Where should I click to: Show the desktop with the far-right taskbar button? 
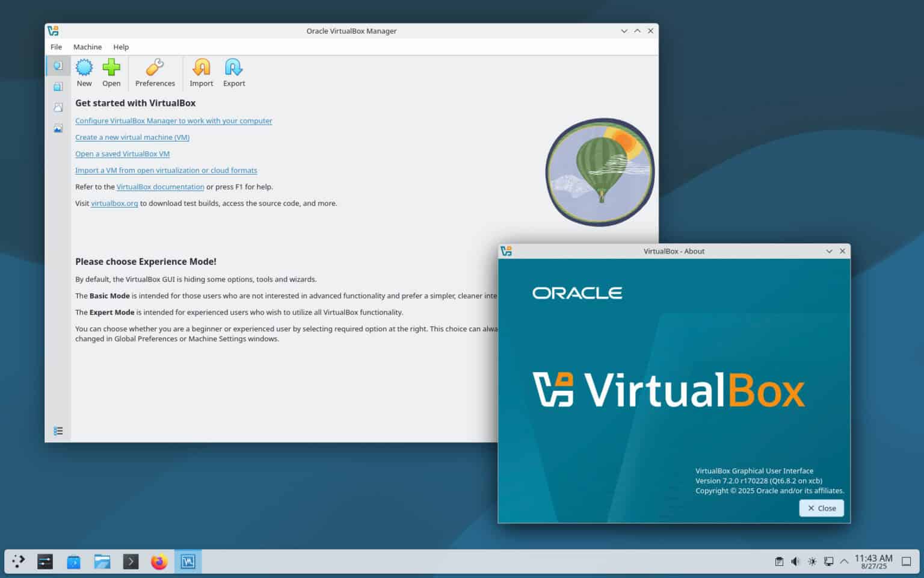pyautogui.click(x=905, y=561)
